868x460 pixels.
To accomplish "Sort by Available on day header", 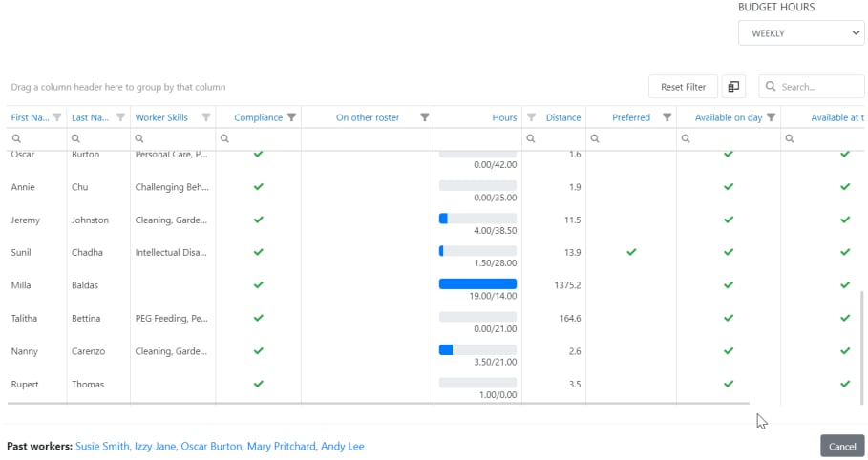I will click(729, 117).
